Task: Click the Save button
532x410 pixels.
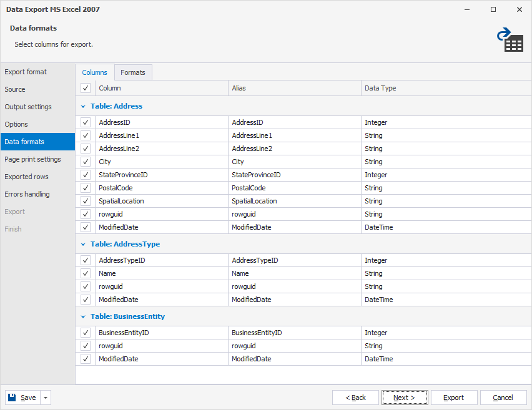Action: (x=22, y=398)
